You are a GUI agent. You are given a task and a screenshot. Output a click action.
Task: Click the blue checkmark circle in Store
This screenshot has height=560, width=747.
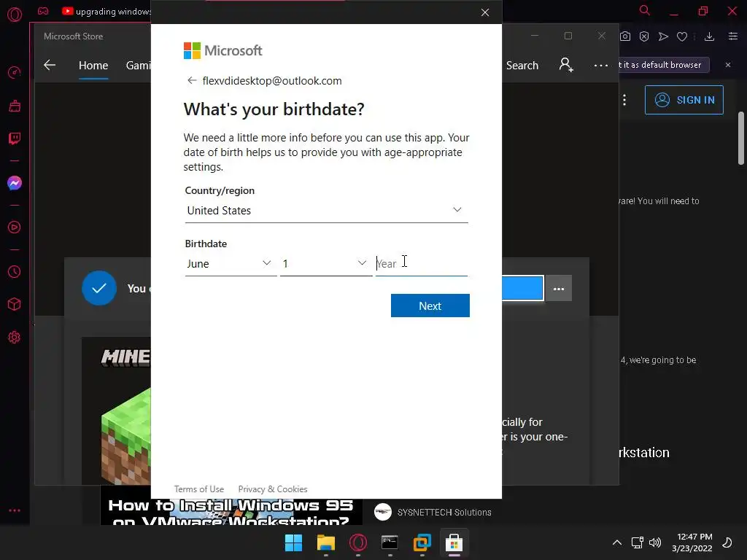click(99, 288)
